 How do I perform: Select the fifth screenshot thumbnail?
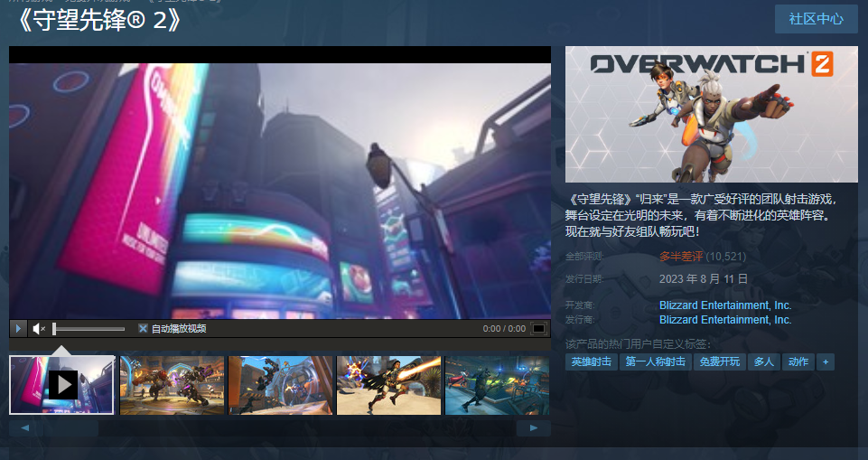tap(497, 385)
